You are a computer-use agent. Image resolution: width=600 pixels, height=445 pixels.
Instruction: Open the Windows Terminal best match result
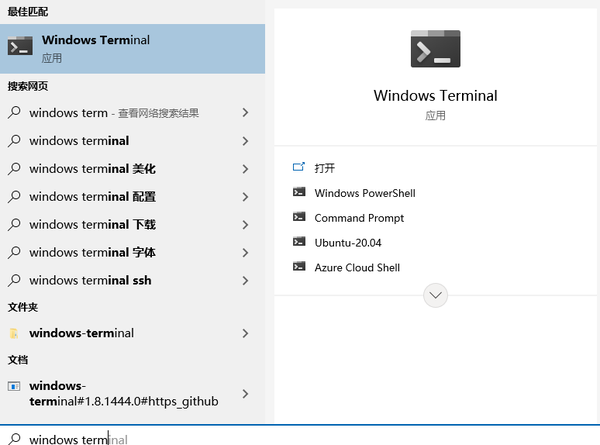point(132,49)
